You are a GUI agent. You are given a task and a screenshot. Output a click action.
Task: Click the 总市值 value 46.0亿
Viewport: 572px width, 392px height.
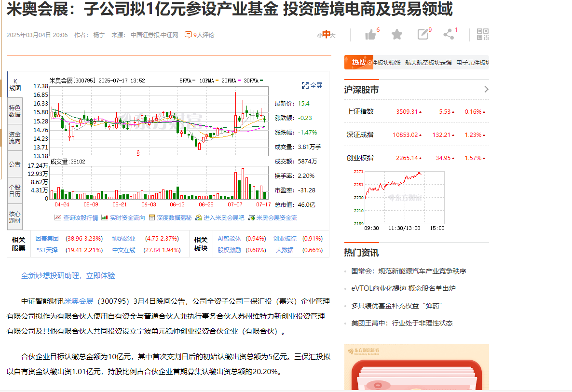click(306, 205)
